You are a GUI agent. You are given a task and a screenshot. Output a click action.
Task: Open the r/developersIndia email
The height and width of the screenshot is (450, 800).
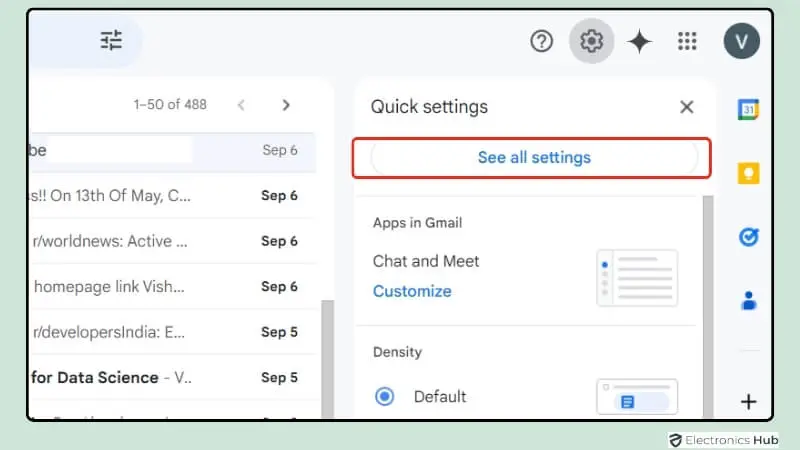pos(172,332)
